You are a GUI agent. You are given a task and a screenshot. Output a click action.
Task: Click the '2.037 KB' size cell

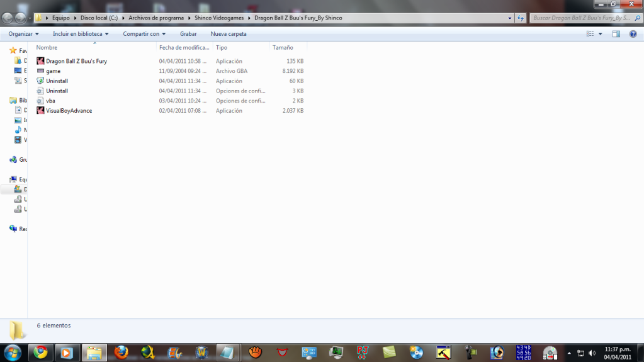pos(293,111)
